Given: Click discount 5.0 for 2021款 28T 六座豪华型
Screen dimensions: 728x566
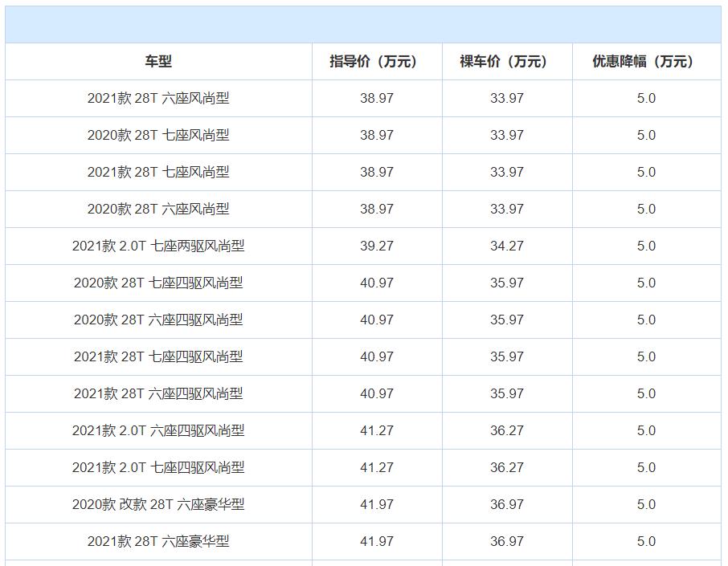Looking at the screenshot, I should point(646,541).
